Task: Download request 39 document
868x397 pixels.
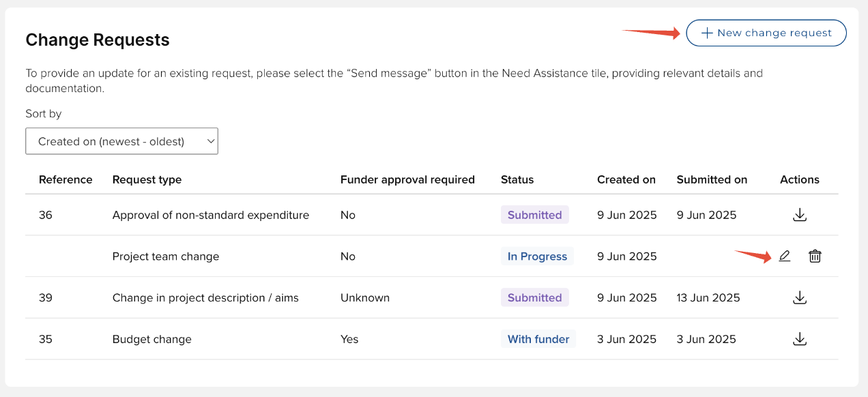Action: (x=800, y=297)
